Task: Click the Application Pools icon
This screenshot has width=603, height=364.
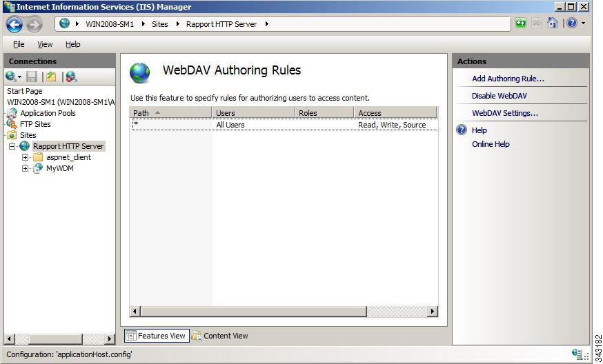Action: point(12,113)
